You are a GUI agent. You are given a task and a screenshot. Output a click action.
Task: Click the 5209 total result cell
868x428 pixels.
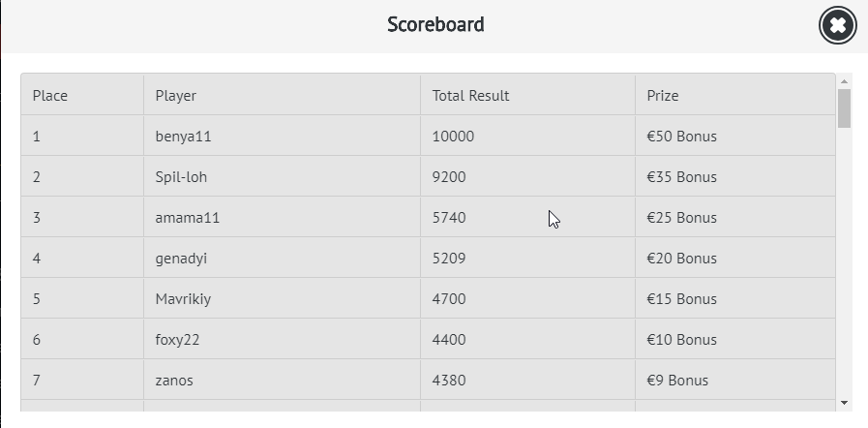pos(449,259)
